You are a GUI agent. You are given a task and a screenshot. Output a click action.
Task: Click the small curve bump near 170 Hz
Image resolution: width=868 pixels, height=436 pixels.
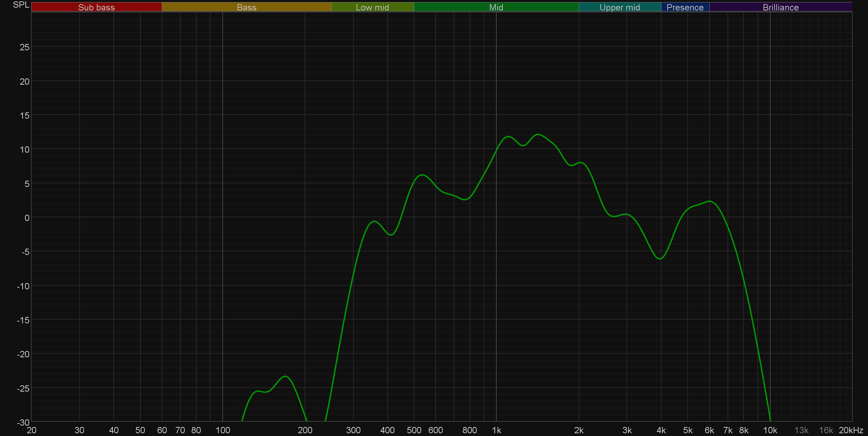(x=285, y=376)
